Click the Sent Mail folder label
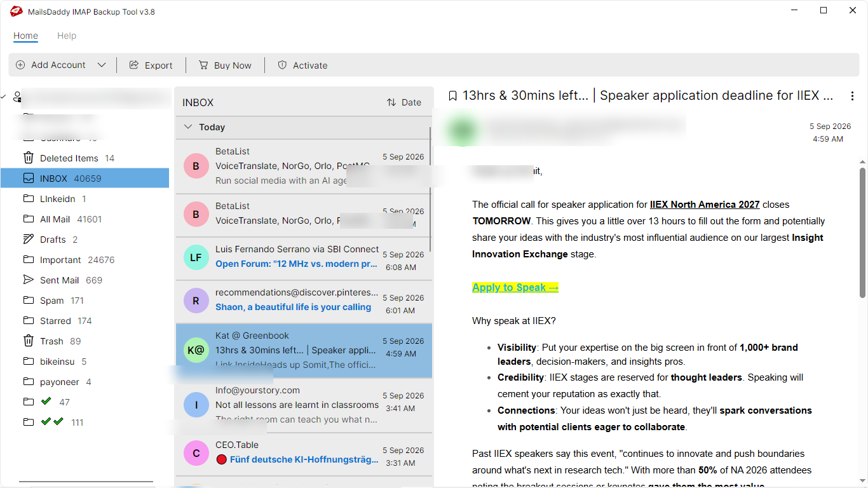Image resolution: width=868 pixels, height=488 pixels. 60,280
